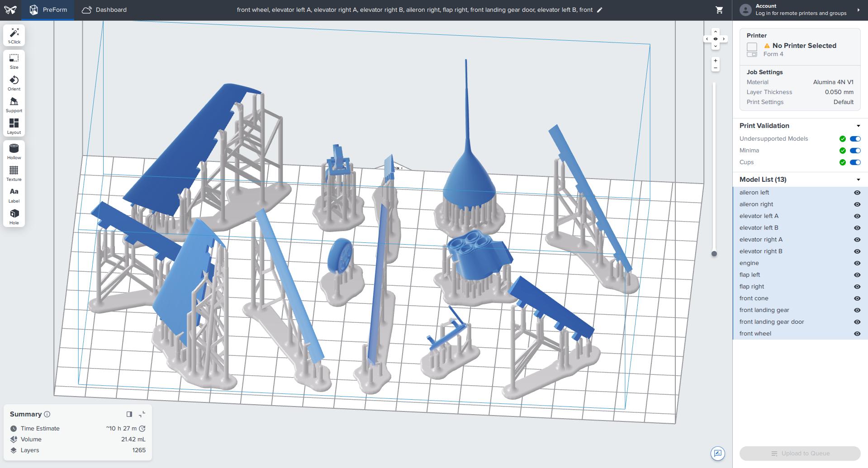Open the shopping cart

pos(719,10)
